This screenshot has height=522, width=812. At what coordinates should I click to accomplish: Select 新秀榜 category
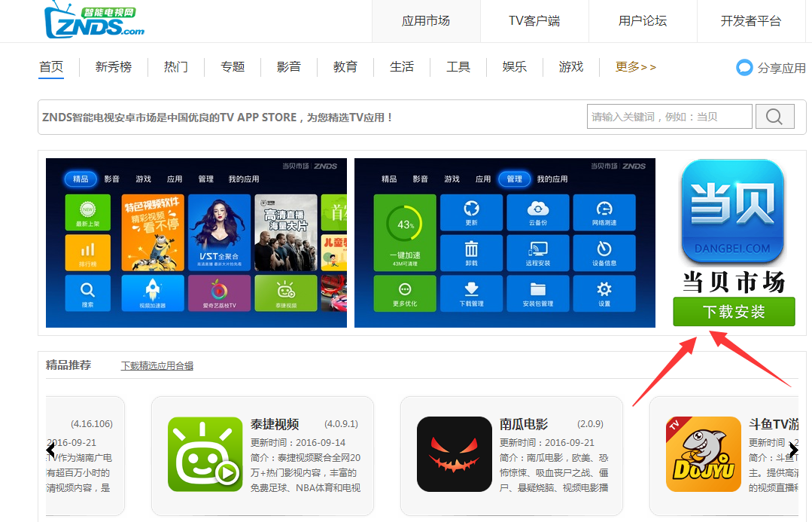click(x=114, y=67)
